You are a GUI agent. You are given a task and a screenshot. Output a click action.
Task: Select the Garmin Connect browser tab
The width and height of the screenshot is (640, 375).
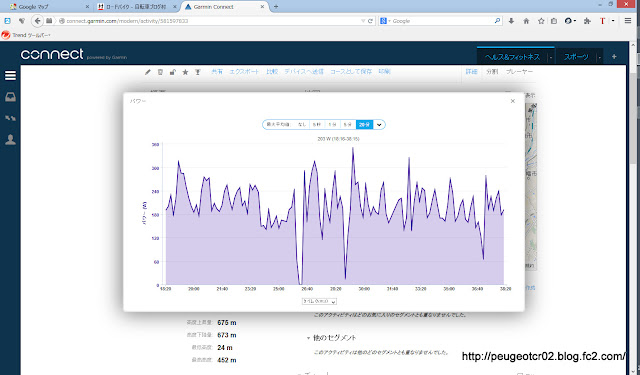click(224, 7)
